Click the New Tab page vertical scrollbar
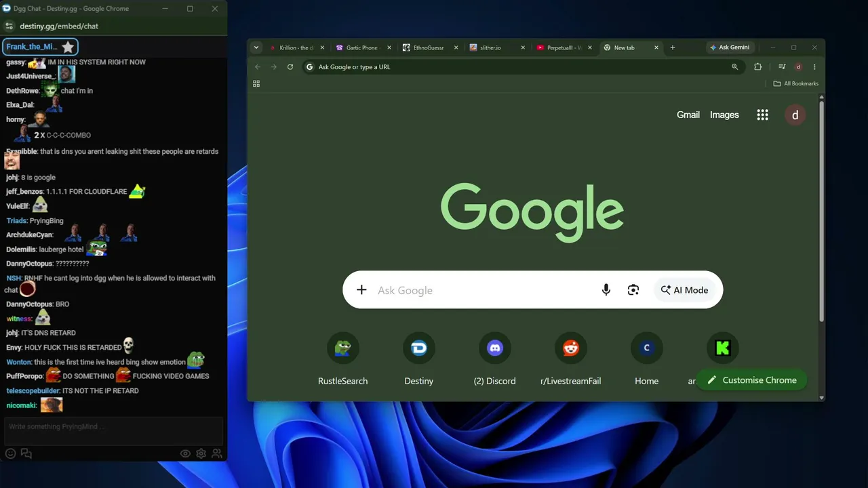868x488 pixels. coord(822,211)
